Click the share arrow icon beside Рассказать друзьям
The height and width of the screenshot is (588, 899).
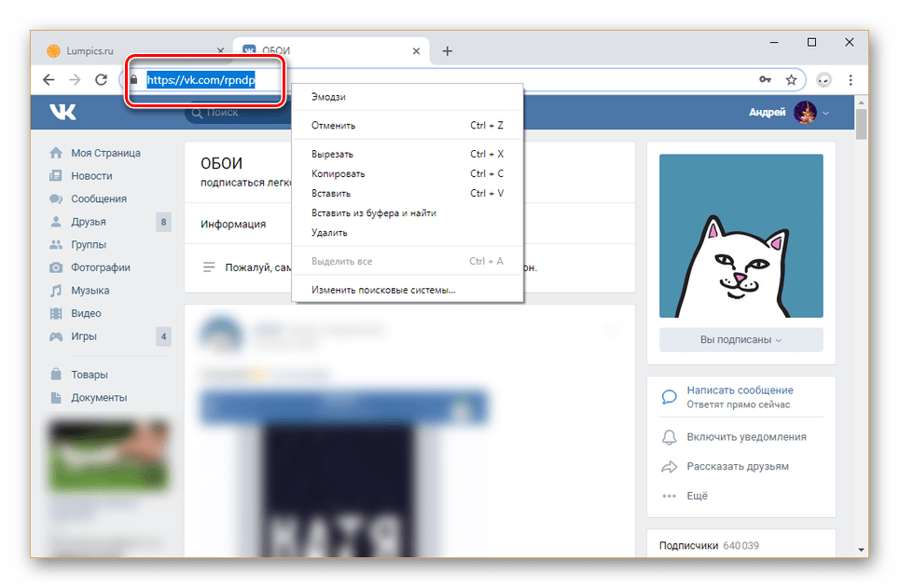[669, 467]
